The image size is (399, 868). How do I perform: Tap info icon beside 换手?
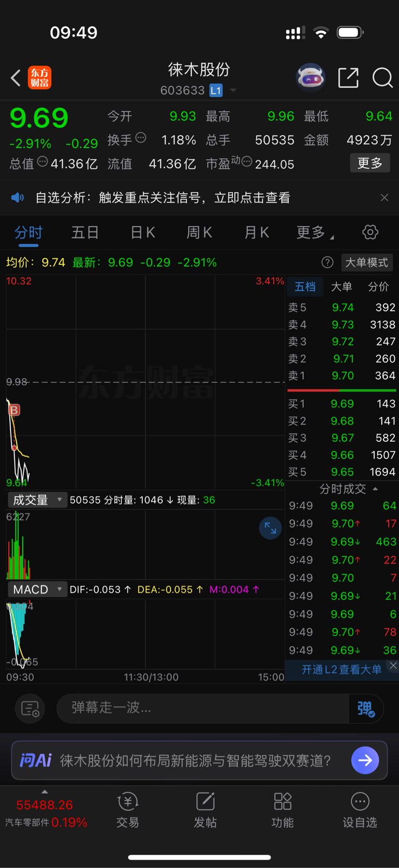point(141,138)
